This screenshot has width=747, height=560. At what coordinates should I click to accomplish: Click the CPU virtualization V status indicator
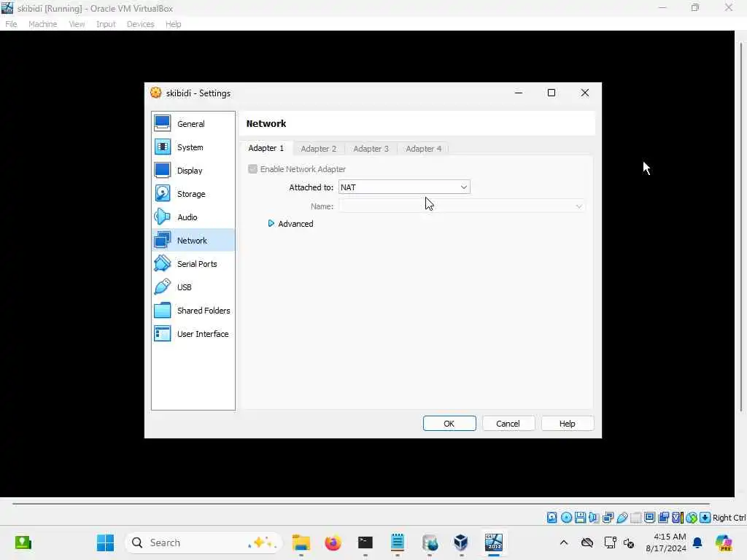click(x=677, y=518)
